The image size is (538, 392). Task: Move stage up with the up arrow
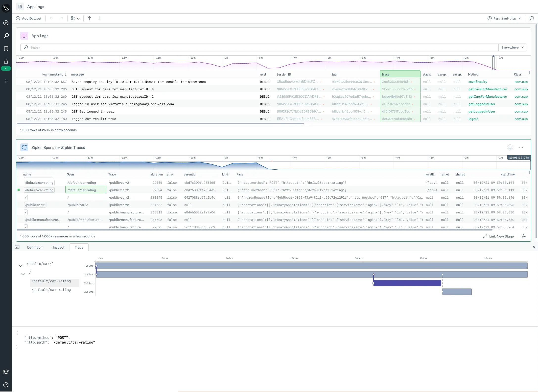coord(90,18)
